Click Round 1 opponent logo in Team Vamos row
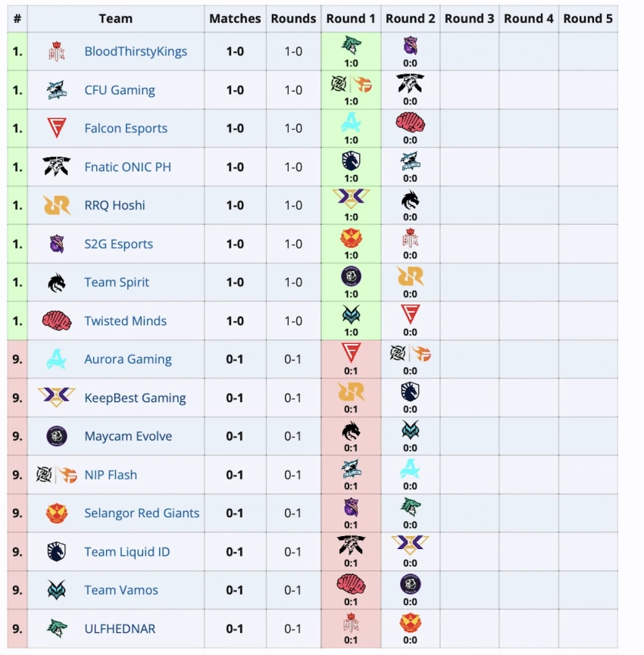Viewport: 644px width, 655px height. tap(351, 583)
